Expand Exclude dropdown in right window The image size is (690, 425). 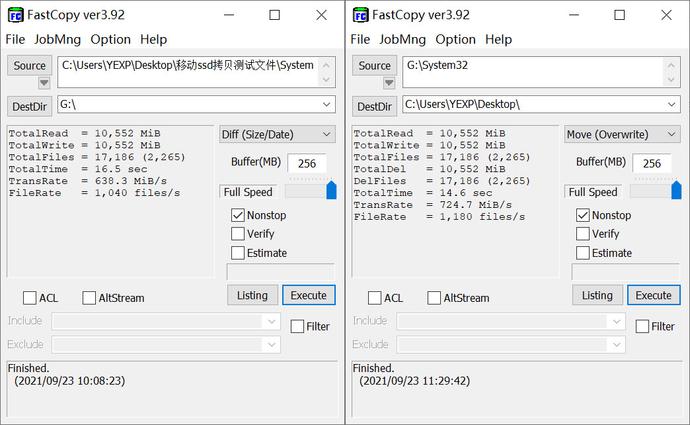tap(617, 344)
